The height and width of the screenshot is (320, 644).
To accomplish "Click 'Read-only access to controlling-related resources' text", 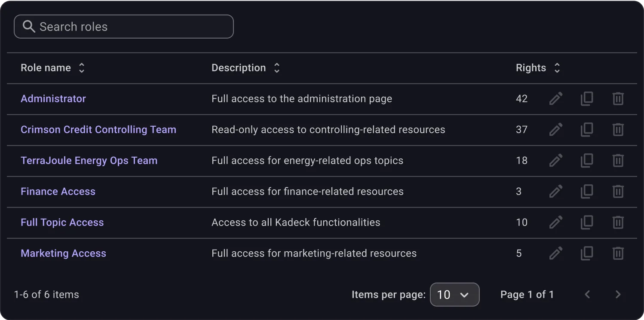I will tap(328, 130).
